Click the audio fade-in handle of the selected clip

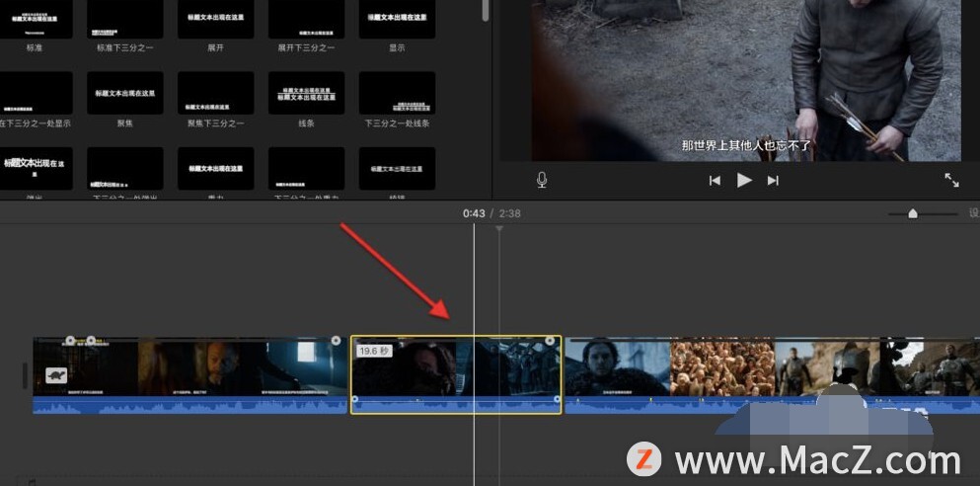tap(355, 399)
